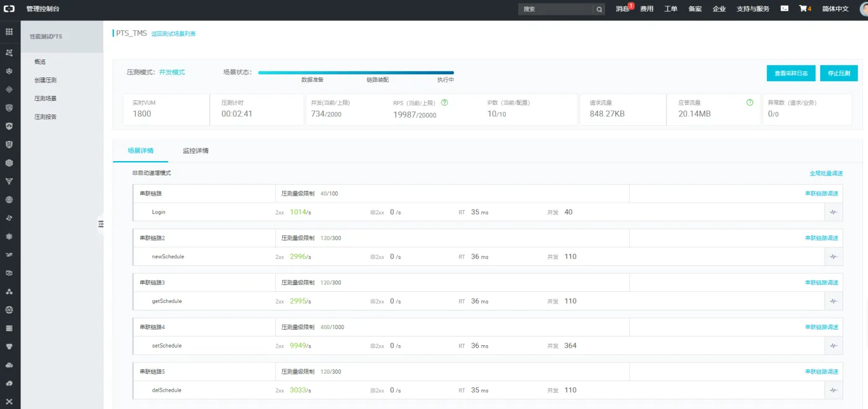Select 压测报告 in the sidebar
The image size is (868, 409).
click(x=45, y=117)
